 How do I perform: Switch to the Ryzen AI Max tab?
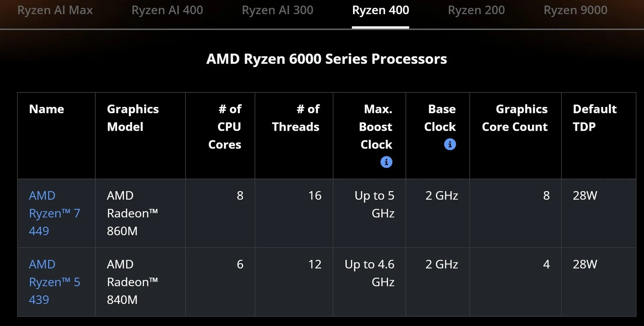55,10
